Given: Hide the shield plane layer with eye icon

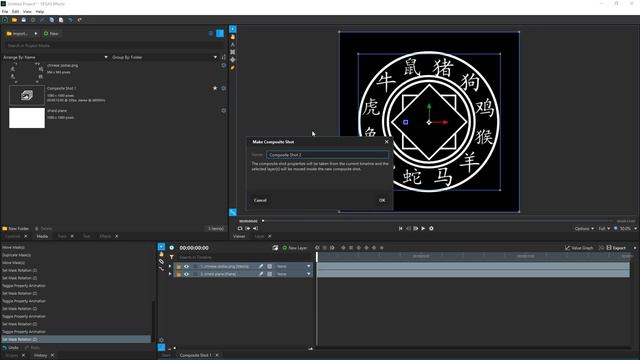Looking at the screenshot, I should click(187, 274).
